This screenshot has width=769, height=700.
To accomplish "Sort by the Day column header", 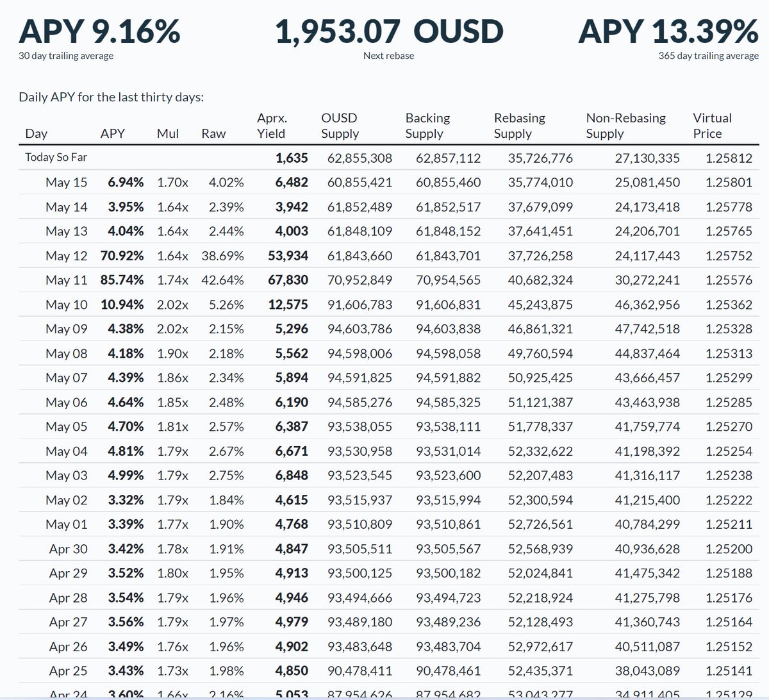I will tap(37, 133).
